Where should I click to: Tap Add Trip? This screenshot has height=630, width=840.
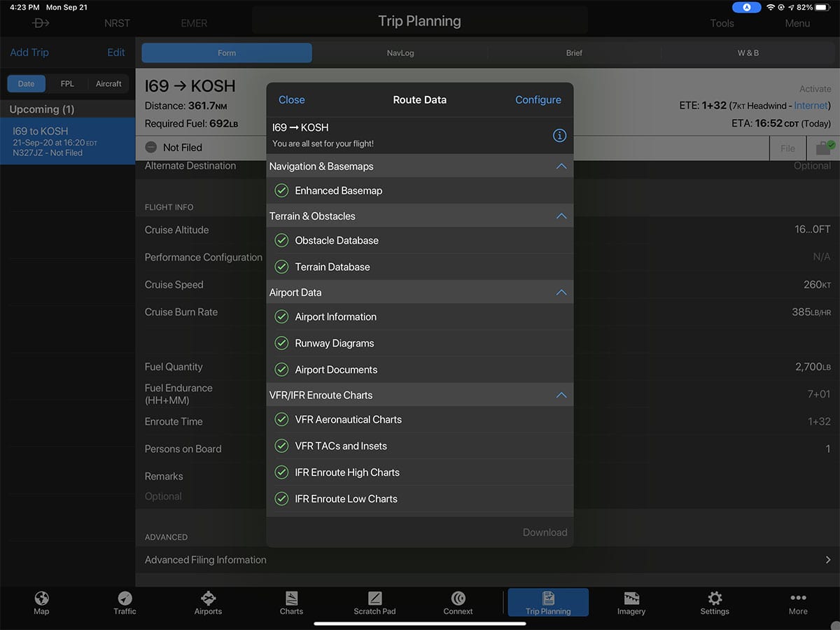click(29, 52)
